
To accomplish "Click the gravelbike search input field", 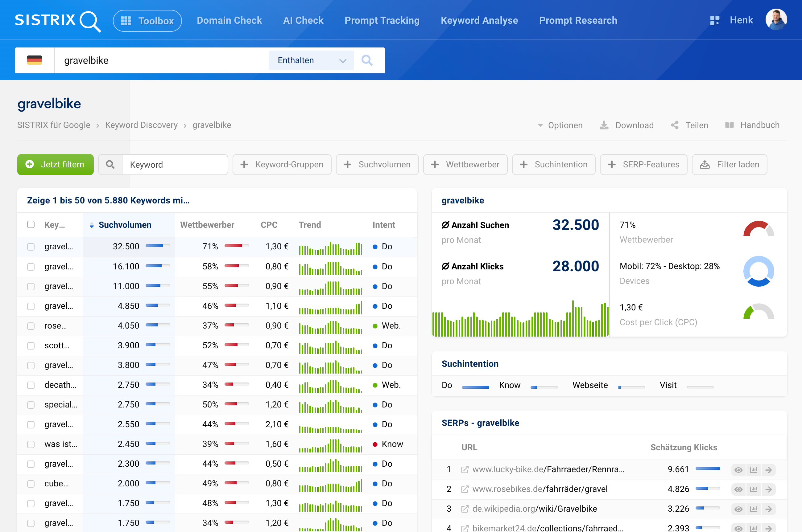I will coord(162,60).
